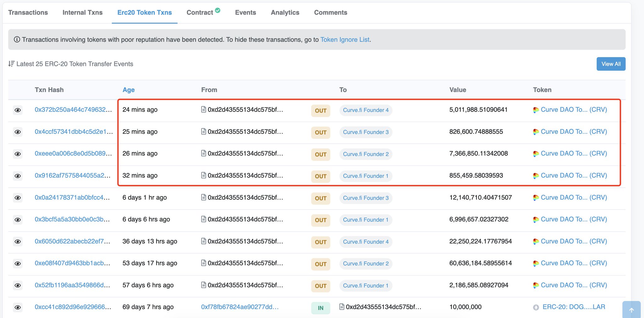Toggle eye icon for 0x6050d622abecb22ef7 transaction

click(x=18, y=242)
